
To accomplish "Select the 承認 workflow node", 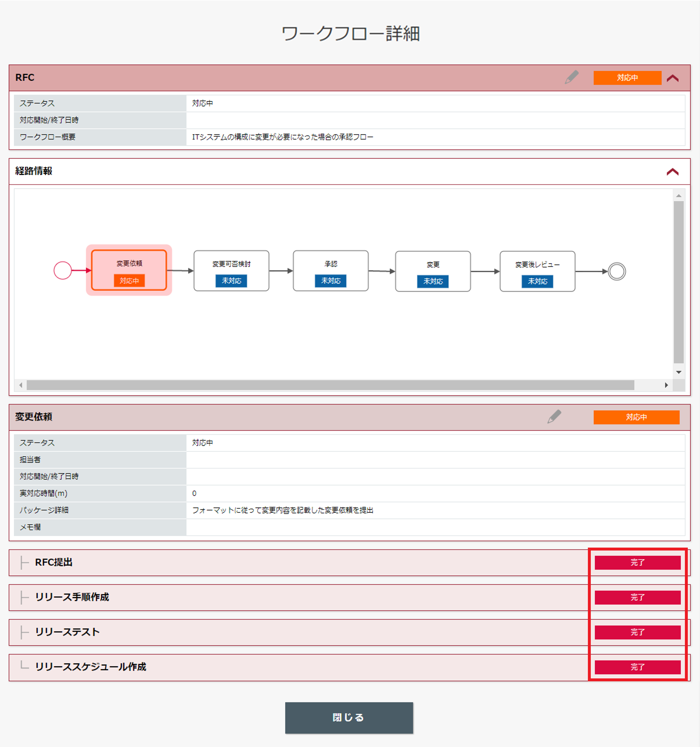I will tap(331, 271).
